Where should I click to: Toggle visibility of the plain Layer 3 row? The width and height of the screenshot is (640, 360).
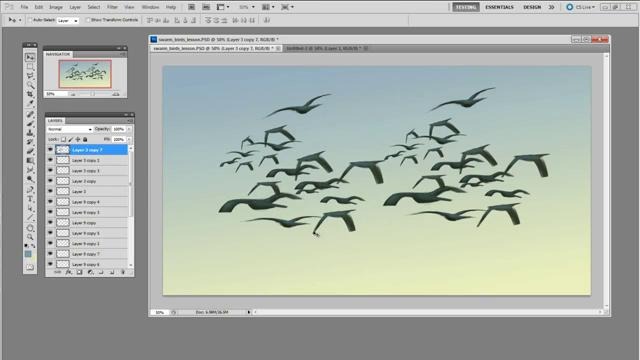[x=50, y=191]
